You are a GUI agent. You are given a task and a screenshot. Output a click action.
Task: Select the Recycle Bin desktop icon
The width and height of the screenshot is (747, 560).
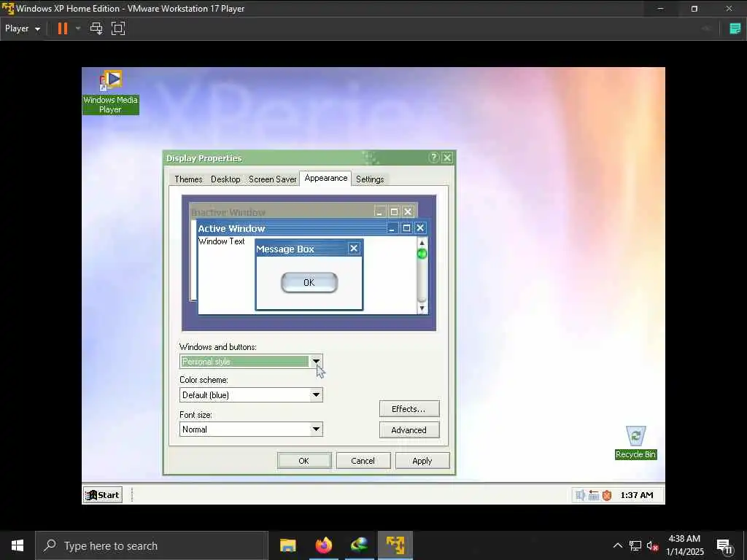point(635,443)
